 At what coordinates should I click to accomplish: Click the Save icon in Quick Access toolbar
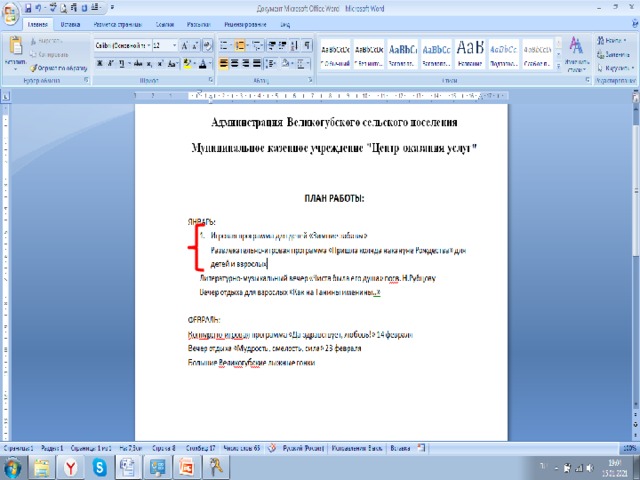tap(27, 6)
